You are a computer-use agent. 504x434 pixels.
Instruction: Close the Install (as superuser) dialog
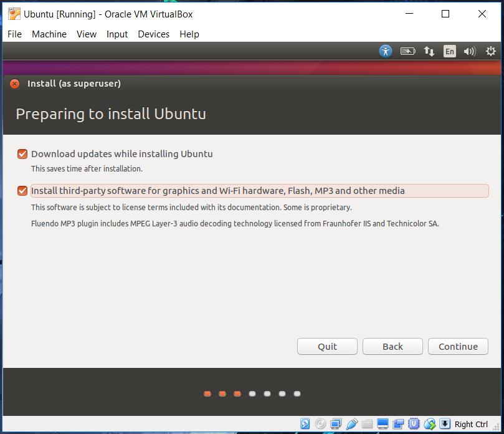click(14, 84)
